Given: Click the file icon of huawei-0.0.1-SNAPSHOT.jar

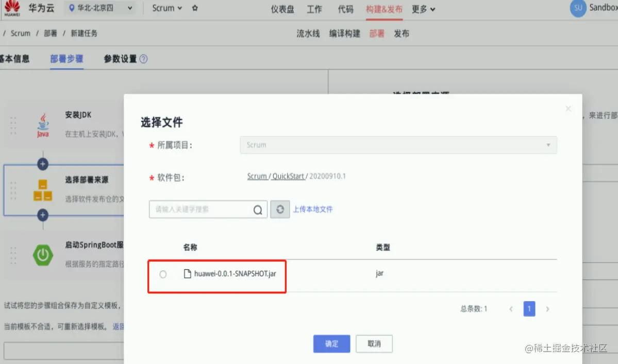Looking at the screenshot, I should (188, 273).
